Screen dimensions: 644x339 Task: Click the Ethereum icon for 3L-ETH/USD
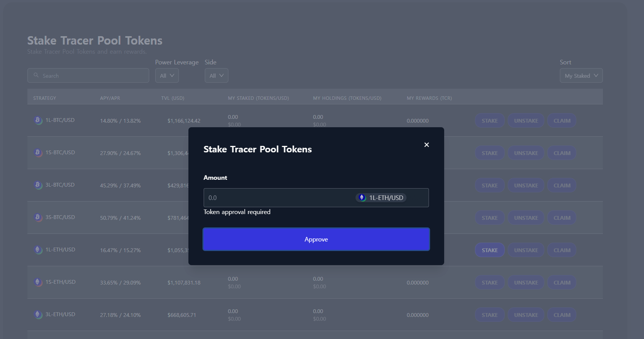(38, 315)
